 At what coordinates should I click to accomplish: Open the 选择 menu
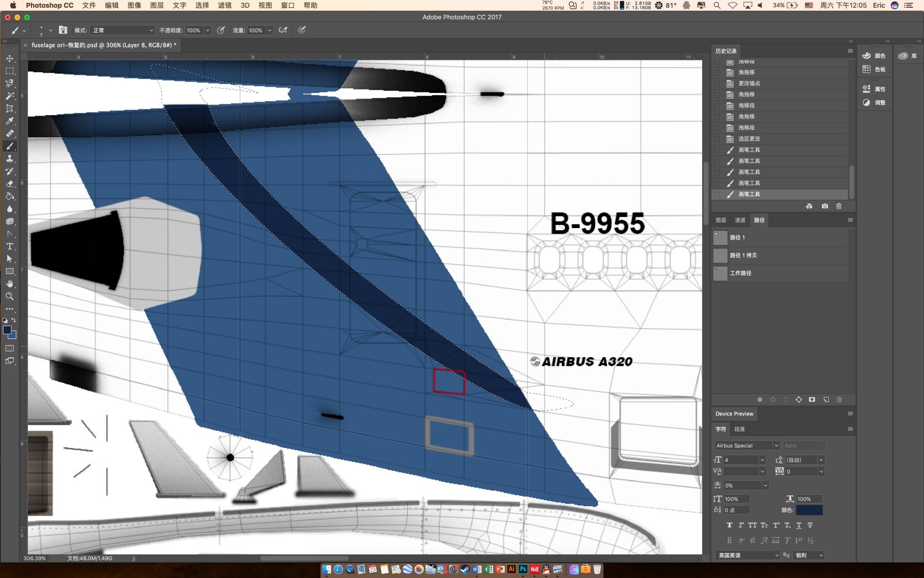click(x=202, y=5)
